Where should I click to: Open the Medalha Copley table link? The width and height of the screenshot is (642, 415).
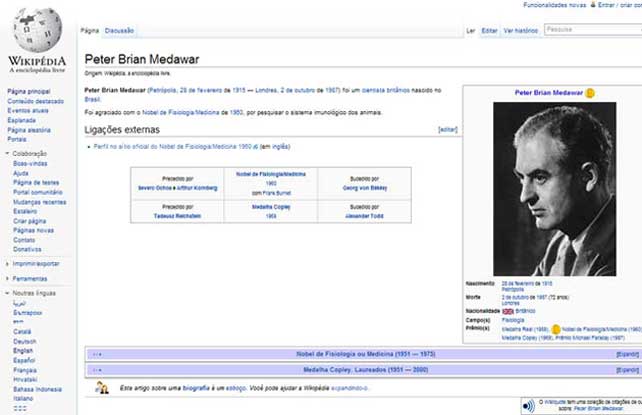tap(271, 207)
